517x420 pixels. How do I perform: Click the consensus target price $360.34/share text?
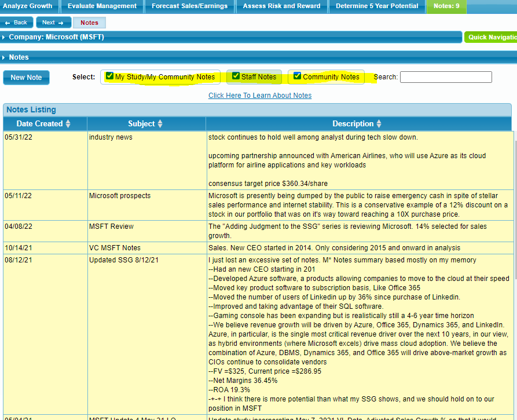(x=268, y=184)
